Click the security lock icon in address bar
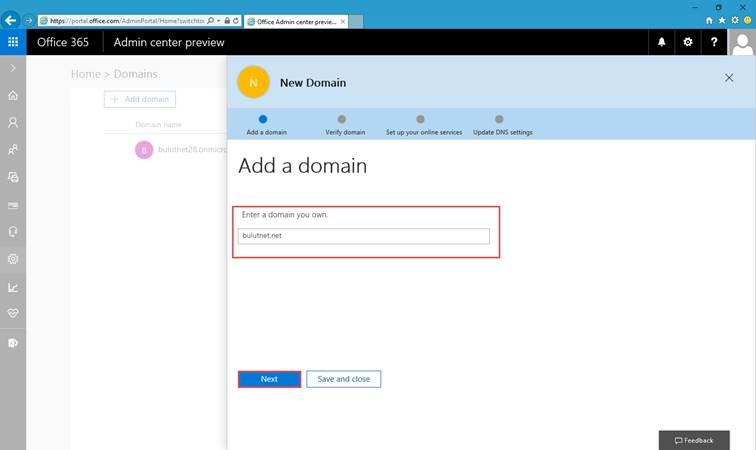 pyautogui.click(x=227, y=21)
